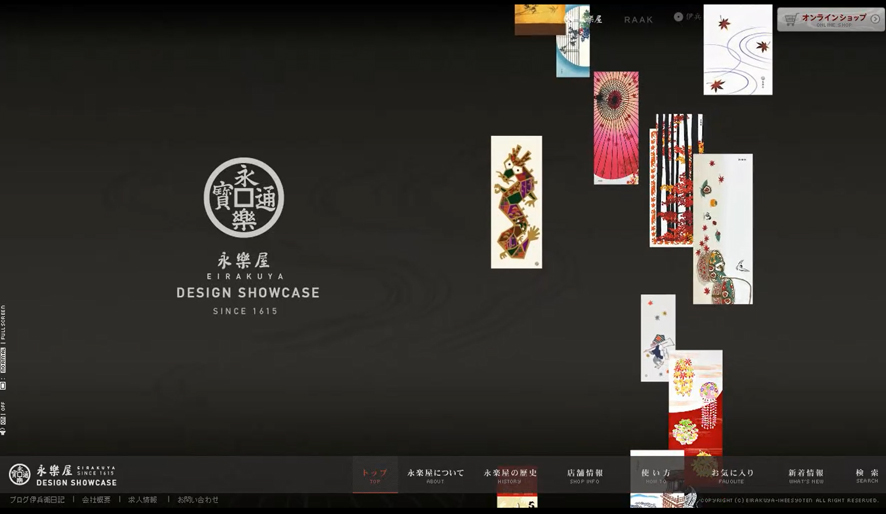Select the トップ navigation tab
This screenshot has height=514, width=886.
point(375,476)
